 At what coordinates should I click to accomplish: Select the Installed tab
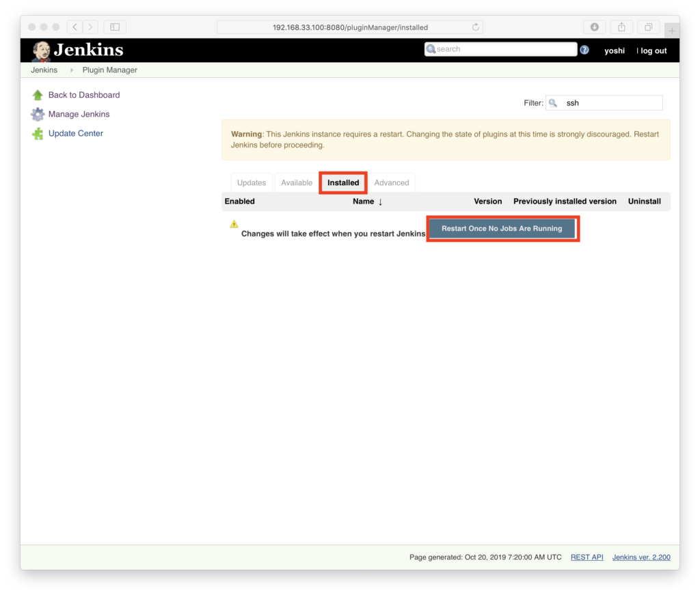[343, 183]
